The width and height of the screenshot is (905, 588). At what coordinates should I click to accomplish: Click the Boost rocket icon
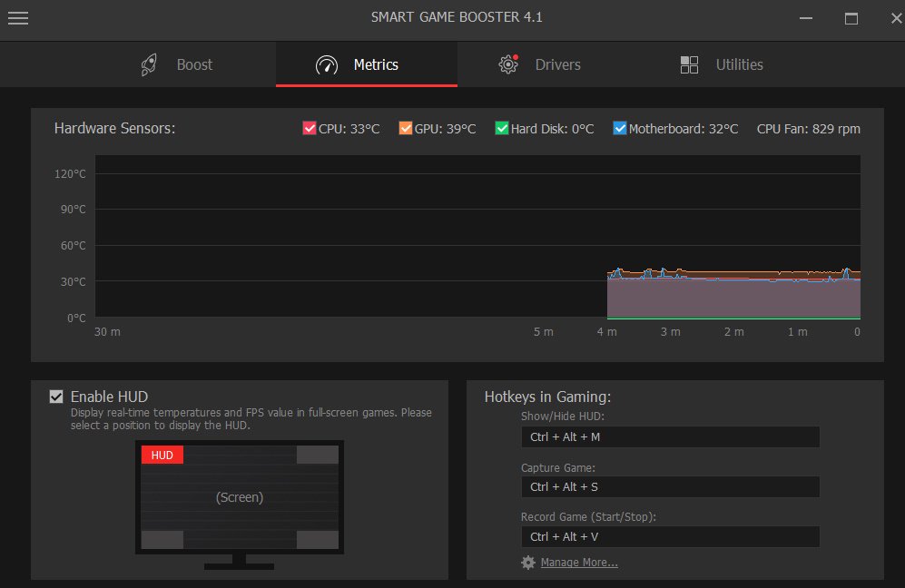(150, 64)
